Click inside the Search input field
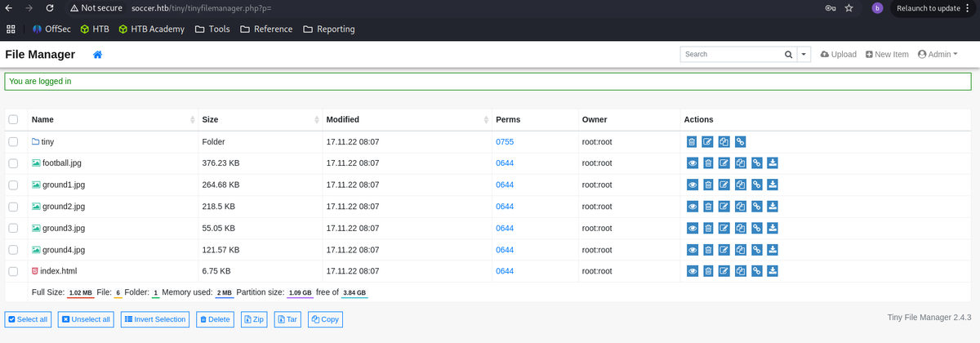 click(x=730, y=55)
